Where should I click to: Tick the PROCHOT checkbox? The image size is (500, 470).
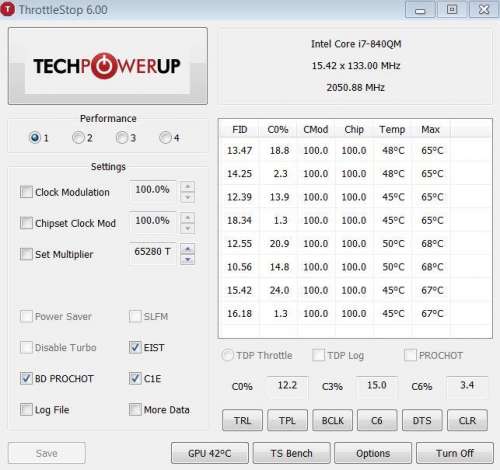410,355
